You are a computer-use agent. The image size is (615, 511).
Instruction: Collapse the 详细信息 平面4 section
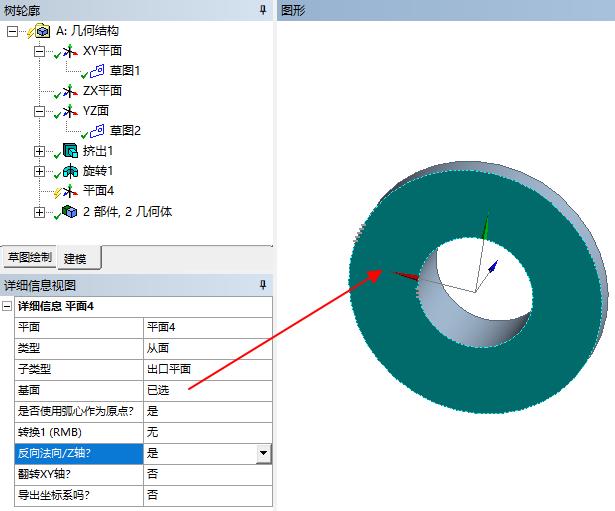pos(9,306)
